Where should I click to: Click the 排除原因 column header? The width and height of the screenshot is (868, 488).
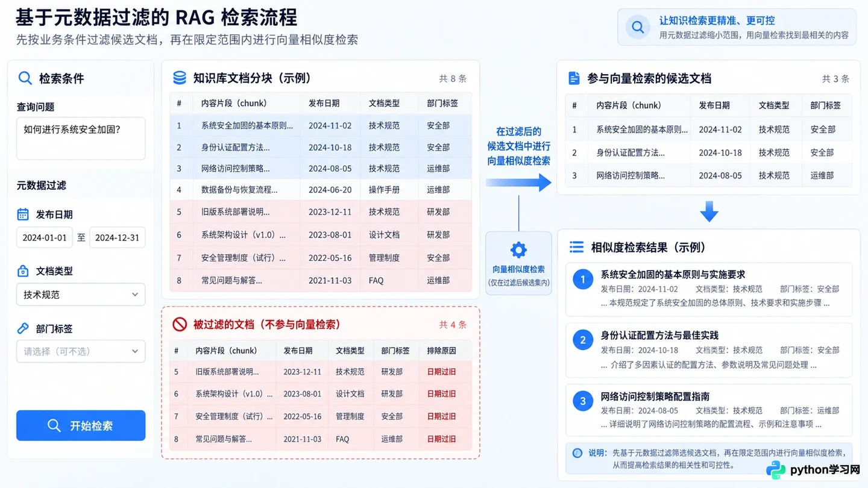[441, 351]
